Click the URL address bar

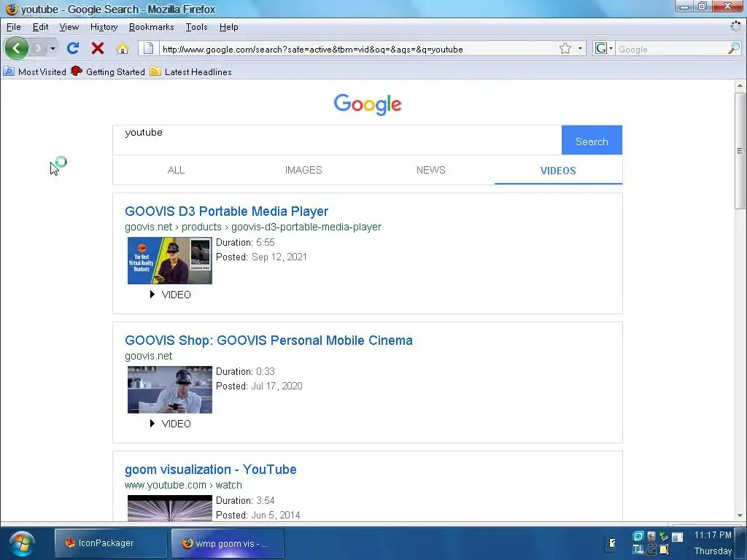coord(358,49)
